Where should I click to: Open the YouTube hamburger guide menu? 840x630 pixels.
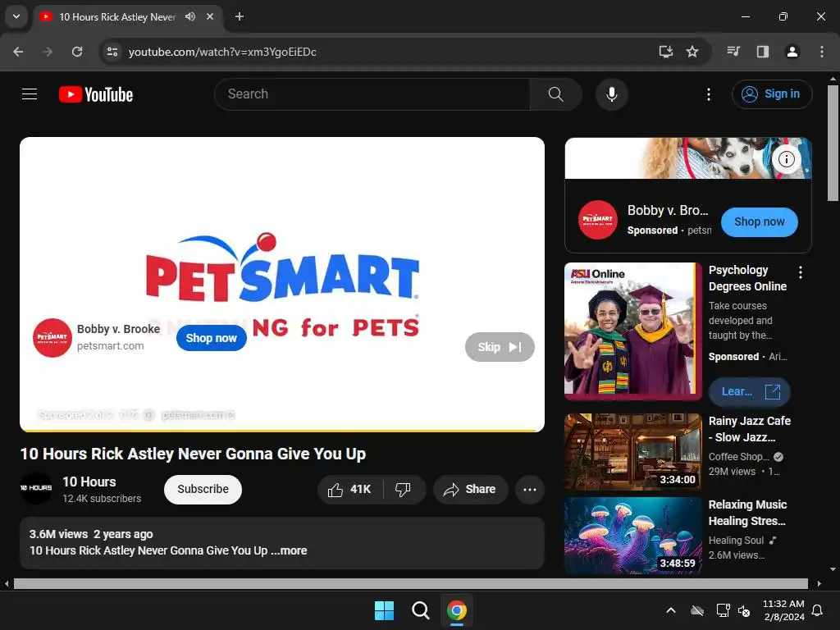[x=30, y=94]
